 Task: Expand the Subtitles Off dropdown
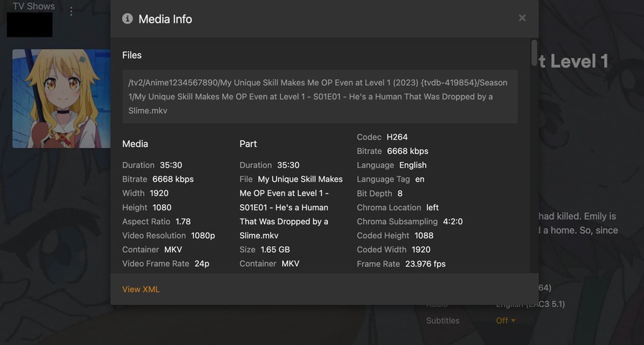(505, 320)
